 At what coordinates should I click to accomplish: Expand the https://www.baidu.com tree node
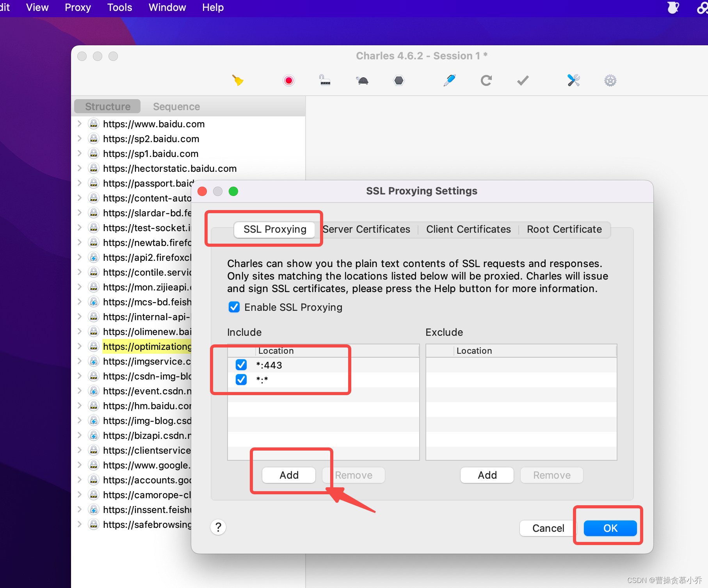(80, 124)
